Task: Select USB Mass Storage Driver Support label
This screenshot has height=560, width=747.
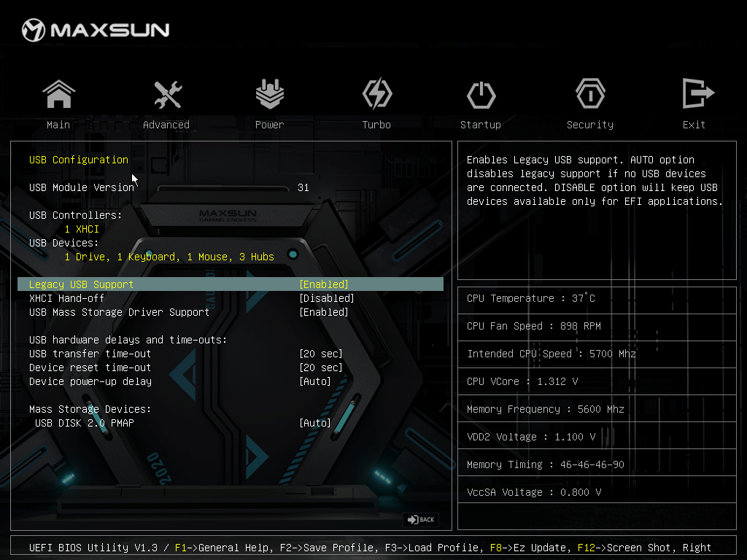Action: pyautogui.click(x=119, y=312)
